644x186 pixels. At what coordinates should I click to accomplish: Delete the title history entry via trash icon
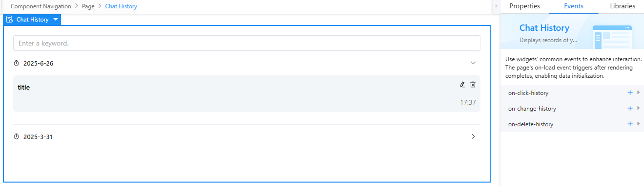pos(473,85)
